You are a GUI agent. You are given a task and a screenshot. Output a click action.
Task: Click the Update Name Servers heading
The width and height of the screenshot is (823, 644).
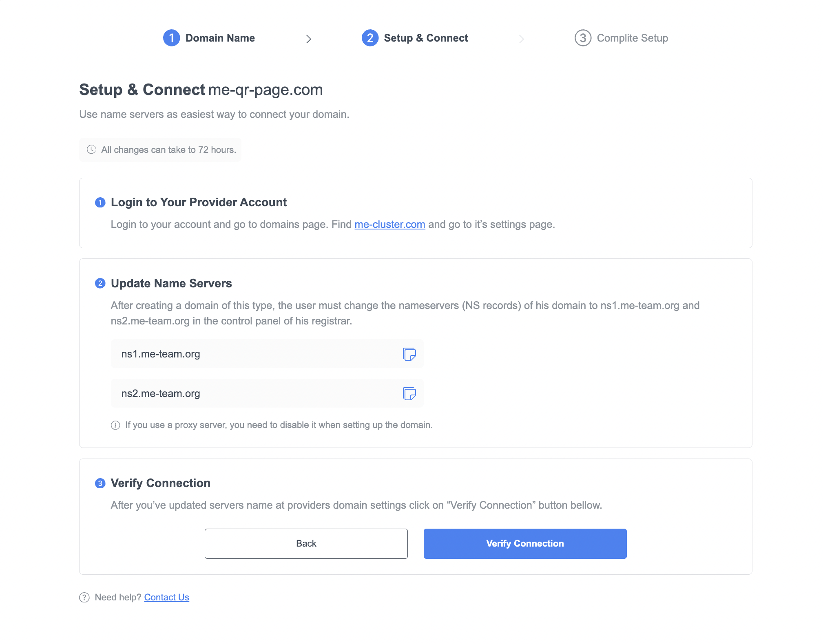[x=171, y=283]
